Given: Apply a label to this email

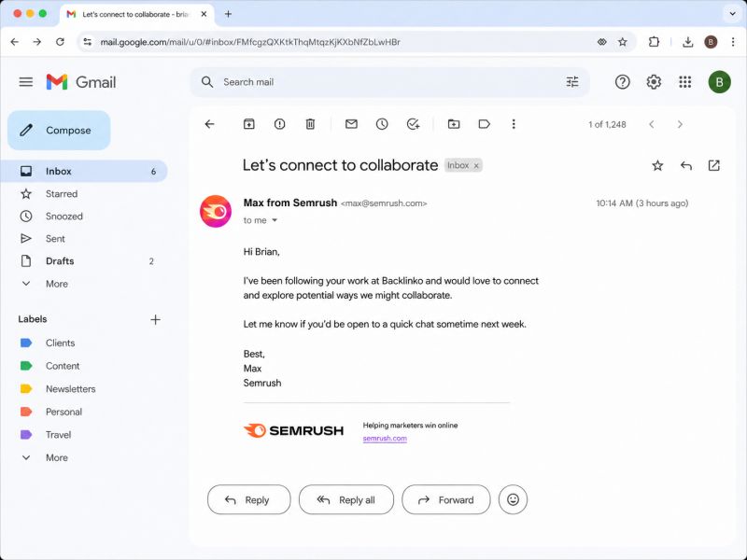Looking at the screenshot, I should [484, 124].
